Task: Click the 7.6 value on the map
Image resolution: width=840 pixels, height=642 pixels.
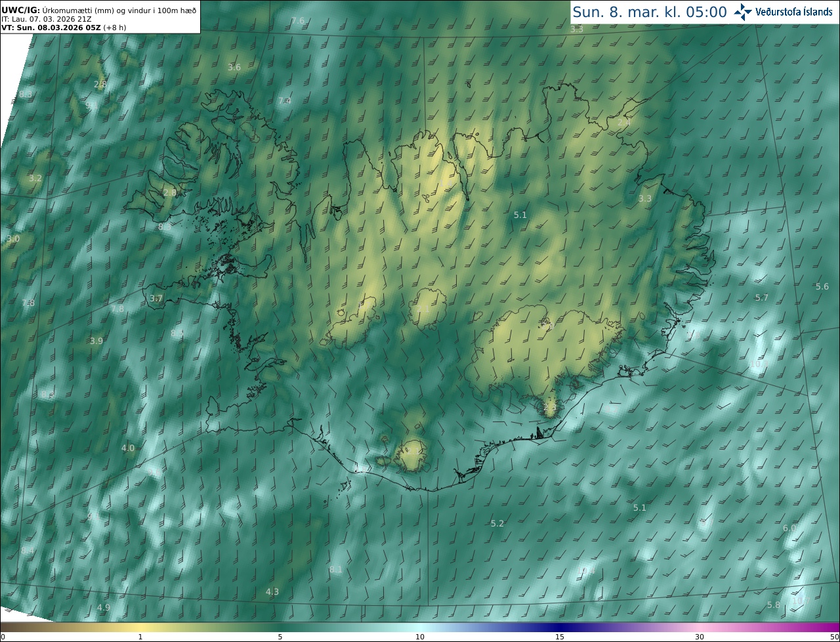Action: pyautogui.click(x=298, y=21)
